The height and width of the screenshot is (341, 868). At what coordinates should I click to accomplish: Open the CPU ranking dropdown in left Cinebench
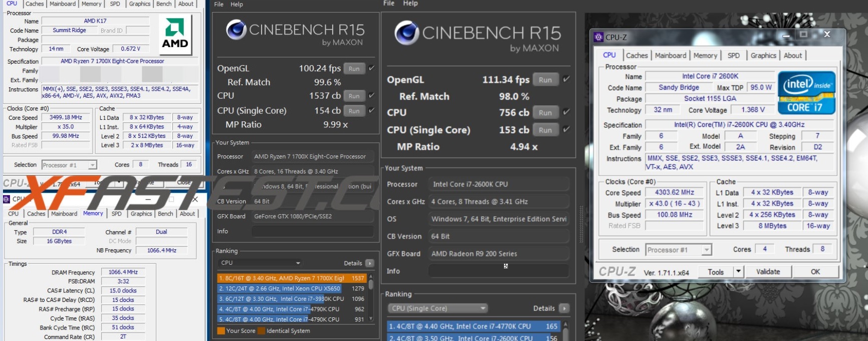260,263
